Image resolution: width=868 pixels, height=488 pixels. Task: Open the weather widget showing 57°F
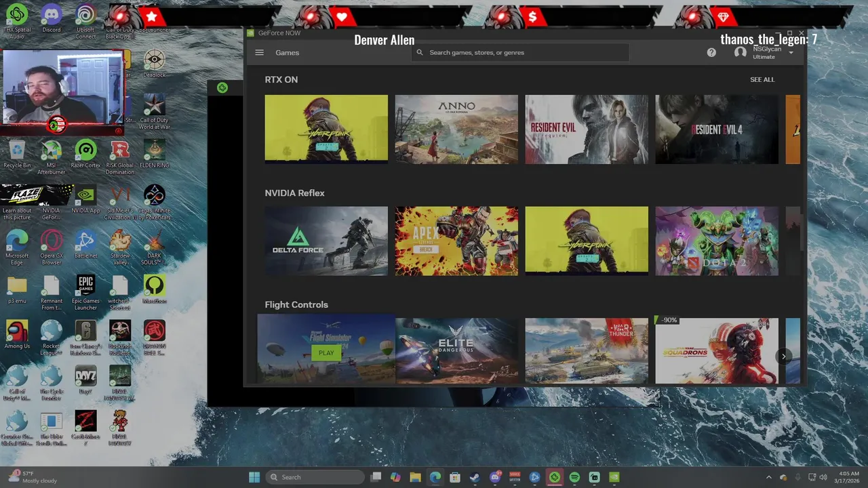[x=32, y=477]
